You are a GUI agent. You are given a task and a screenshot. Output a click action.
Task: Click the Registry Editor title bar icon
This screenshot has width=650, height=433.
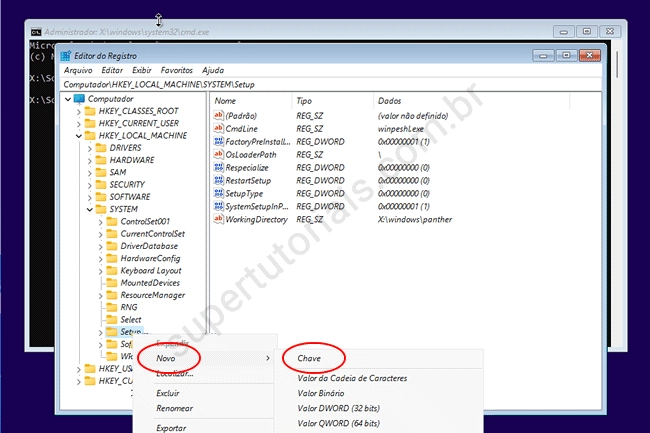click(66, 55)
